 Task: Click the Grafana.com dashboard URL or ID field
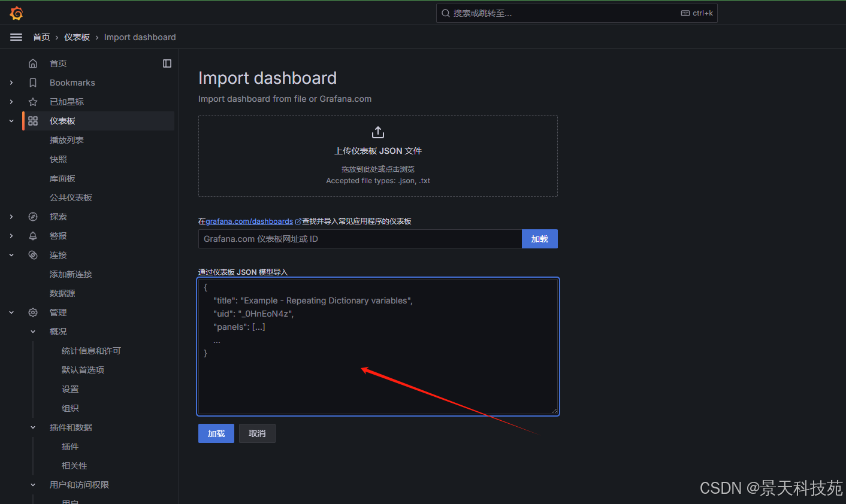point(359,239)
